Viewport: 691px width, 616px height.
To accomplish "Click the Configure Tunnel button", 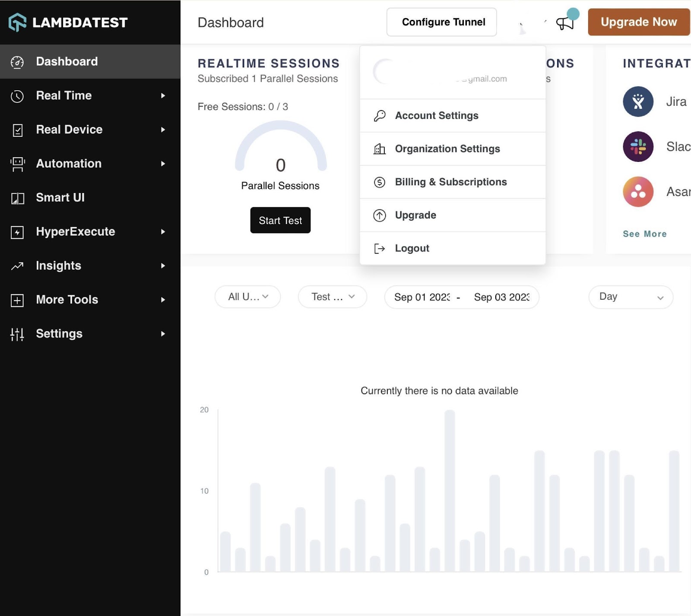I will point(441,22).
